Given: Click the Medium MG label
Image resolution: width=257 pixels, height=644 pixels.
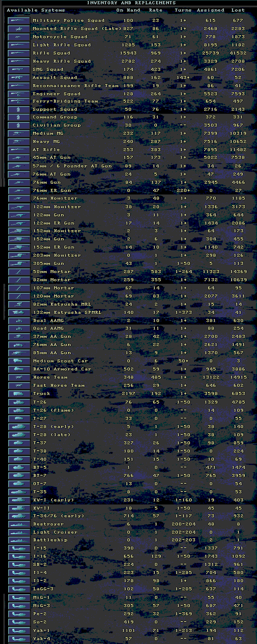Looking at the screenshot, I should tap(48, 134).
